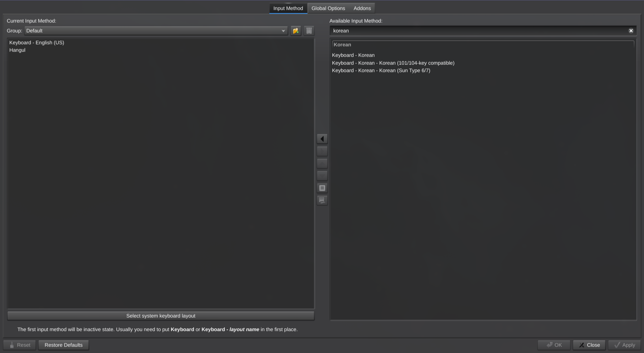
Task: Clear the korean search text
Action: [631, 31]
